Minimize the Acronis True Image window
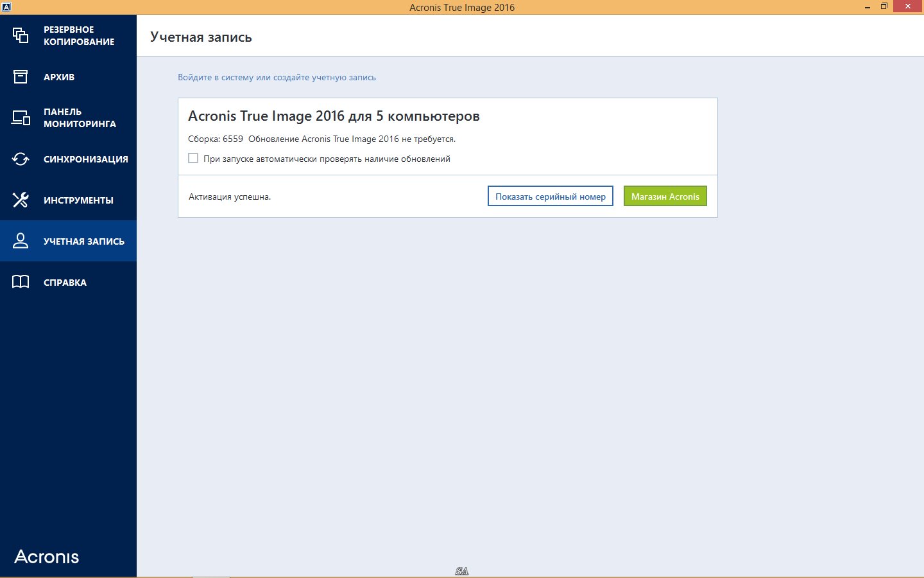The width and height of the screenshot is (924, 578). point(868,7)
